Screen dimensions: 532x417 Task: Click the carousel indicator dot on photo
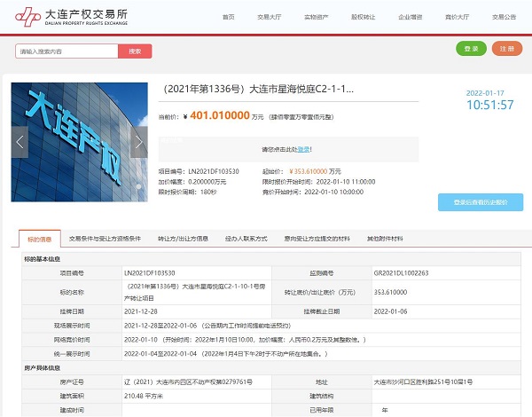pos(138,186)
